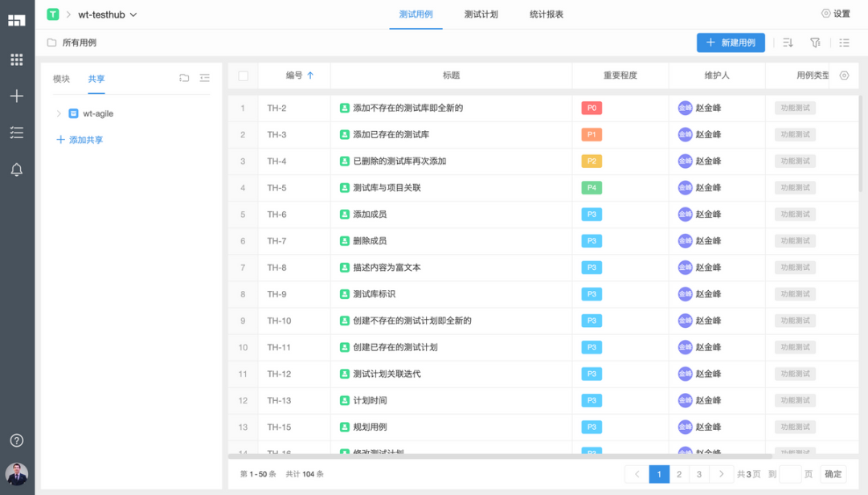The width and height of the screenshot is (868, 495).
Task: Click the collapse panel icon
Action: [x=205, y=78]
